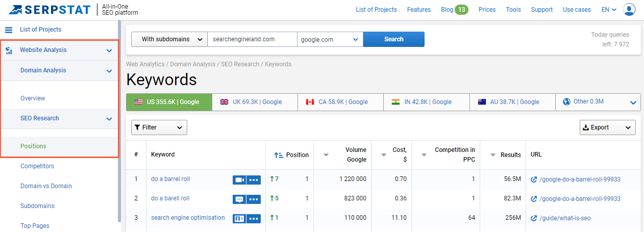The image size is (644, 232).
Task: Click the sidebar vertical scrollbar
Action: tap(119, 121)
